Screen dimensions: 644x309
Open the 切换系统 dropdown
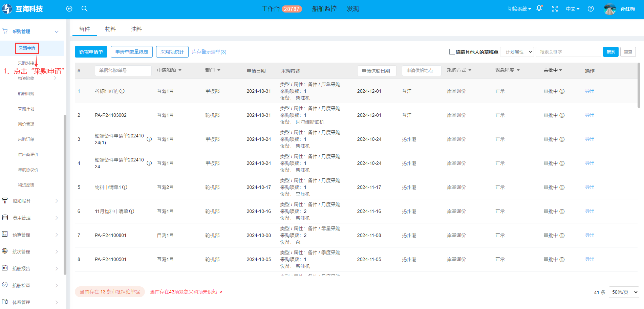click(519, 9)
